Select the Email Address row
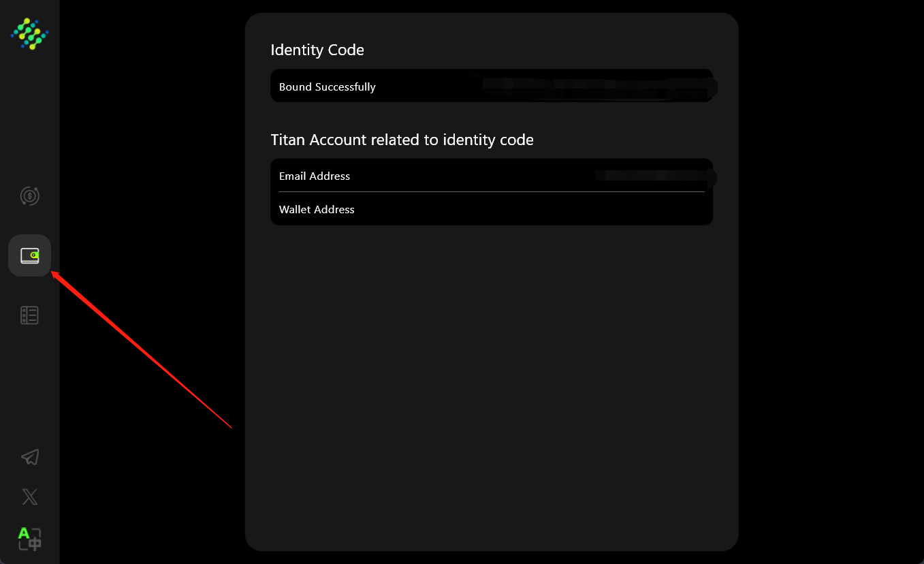The image size is (924, 564). click(x=315, y=176)
